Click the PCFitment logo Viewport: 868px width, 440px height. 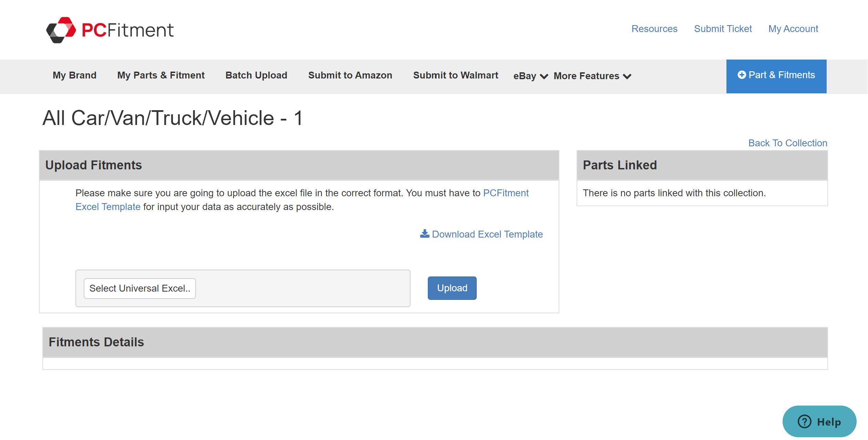[110, 30]
